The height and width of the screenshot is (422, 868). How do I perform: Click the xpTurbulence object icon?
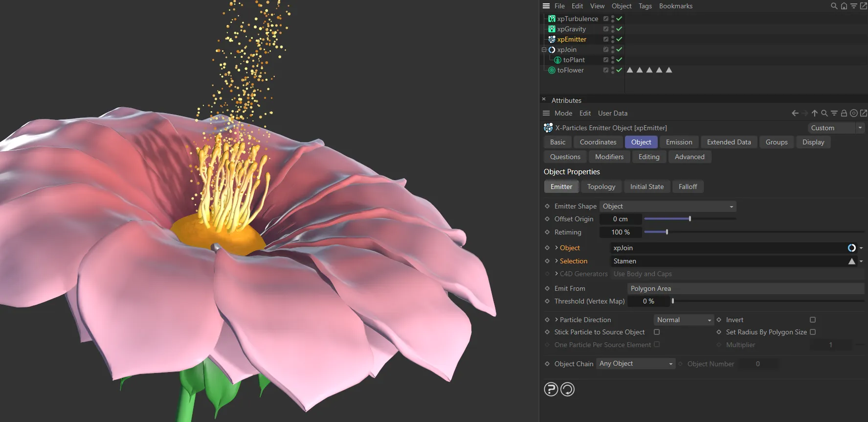(552, 19)
